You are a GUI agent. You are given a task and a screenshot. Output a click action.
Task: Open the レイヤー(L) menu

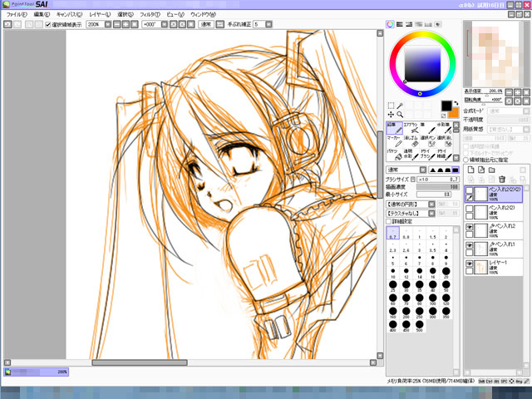pos(100,15)
